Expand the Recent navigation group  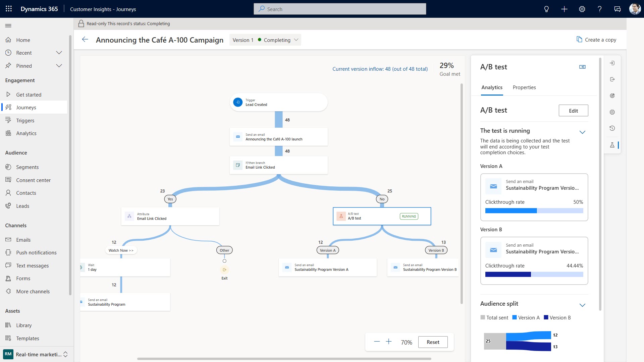59,53
